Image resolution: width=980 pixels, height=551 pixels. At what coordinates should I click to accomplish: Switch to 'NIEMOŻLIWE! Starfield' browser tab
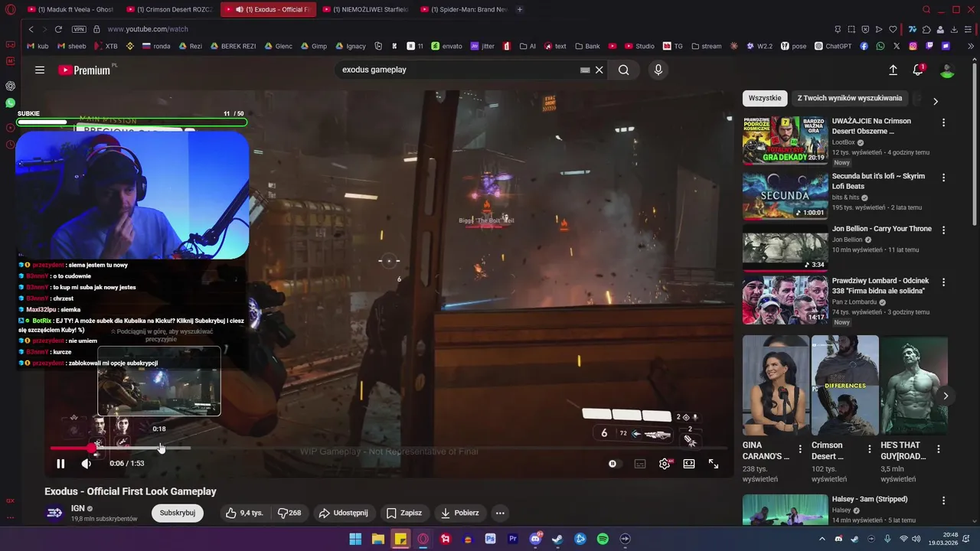365,9
